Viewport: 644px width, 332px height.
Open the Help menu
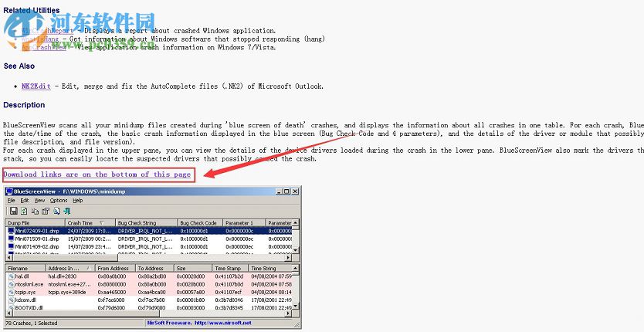click(78, 201)
